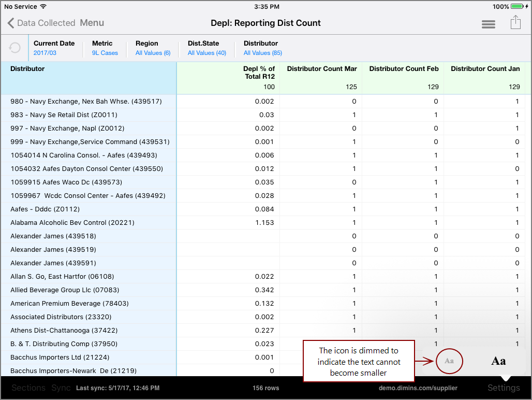Tap the dimmed small Aa decrease-text icon
532x400 pixels.
(449, 361)
